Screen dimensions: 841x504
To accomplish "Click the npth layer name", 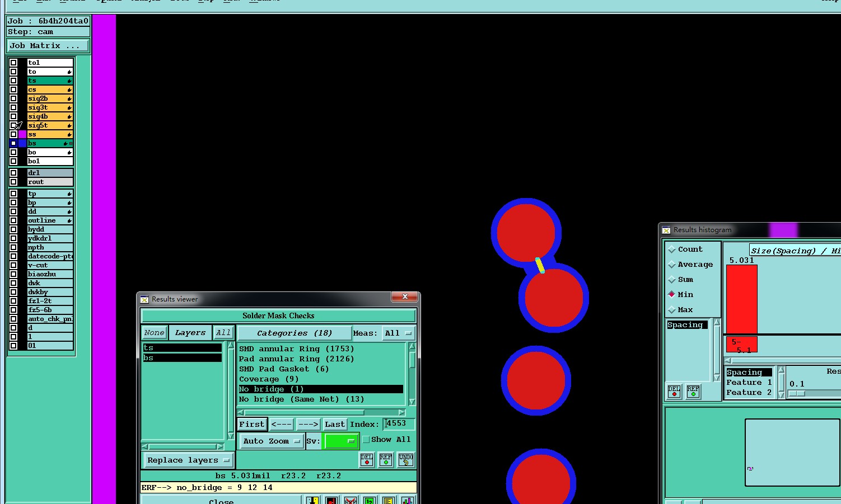I will (x=50, y=247).
